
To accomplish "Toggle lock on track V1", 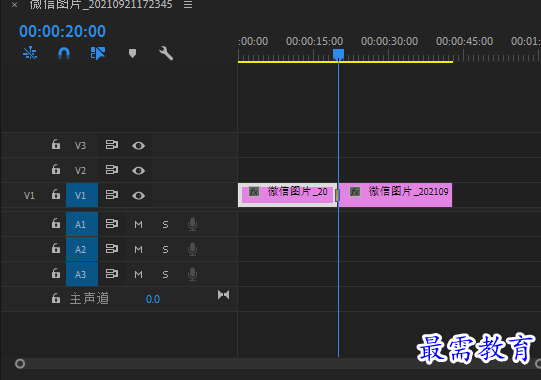I will pyautogui.click(x=56, y=195).
